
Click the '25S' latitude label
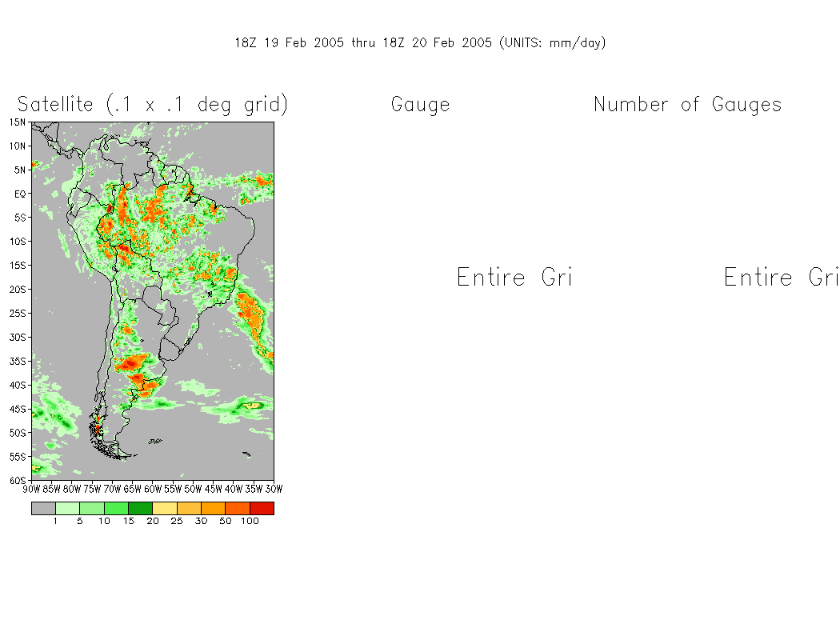coord(17,314)
